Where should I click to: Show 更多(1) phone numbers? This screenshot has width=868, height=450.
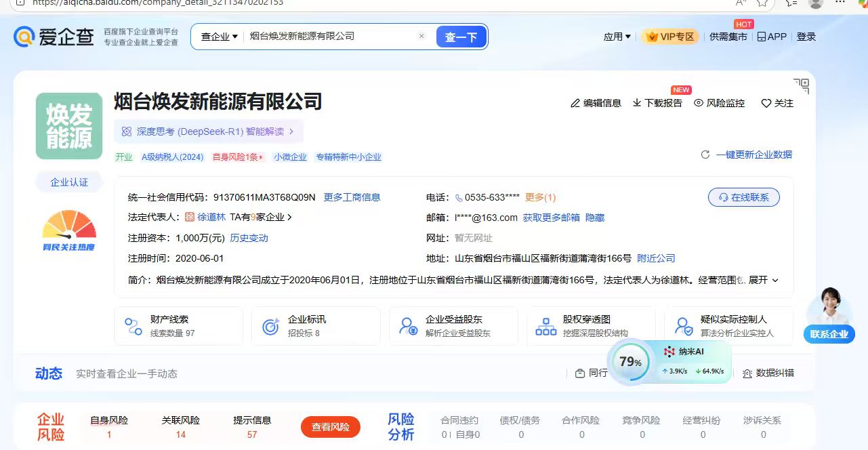pos(540,197)
